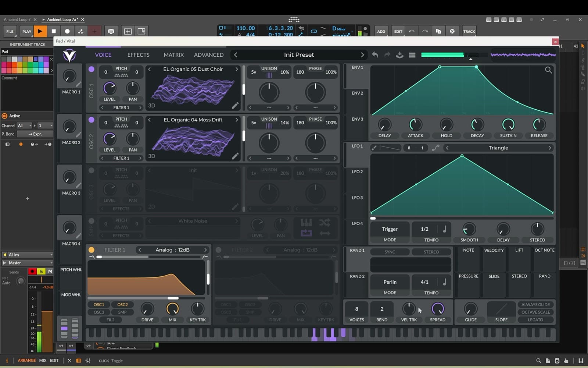Switch to the MATRIX tab
Screen dimensions: 588x368
[x=173, y=55]
